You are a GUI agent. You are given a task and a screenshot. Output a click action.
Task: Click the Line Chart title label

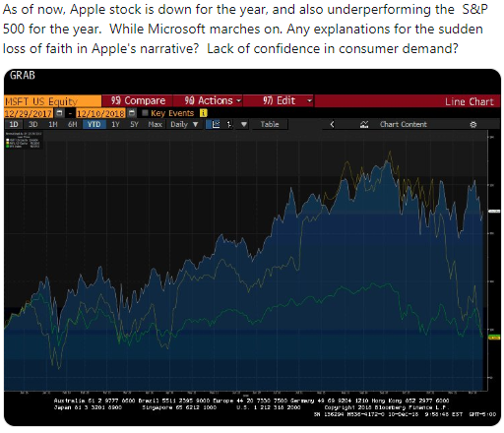pos(470,101)
